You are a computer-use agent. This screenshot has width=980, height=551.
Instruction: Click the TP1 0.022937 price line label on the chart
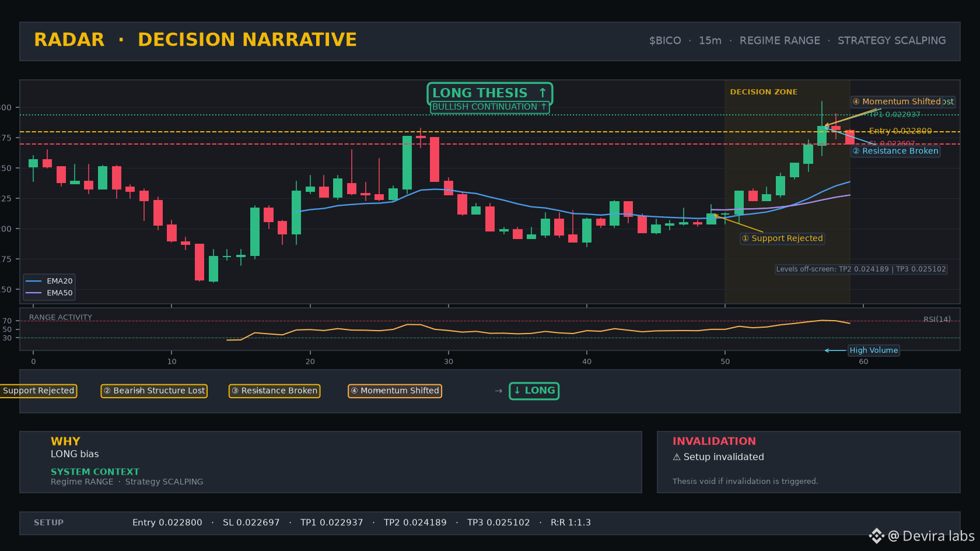click(x=895, y=115)
